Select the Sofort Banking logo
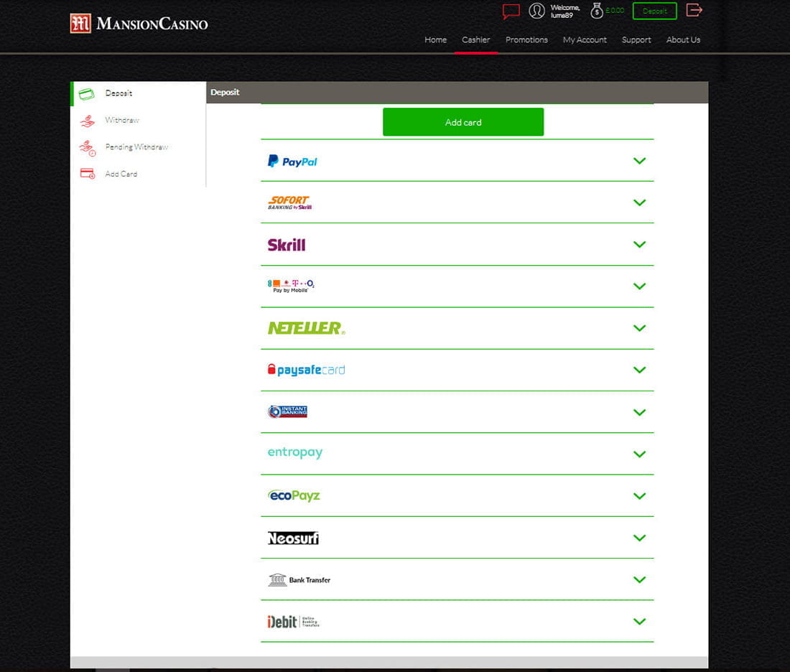Viewport: 790px width, 672px height. [x=289, y=202]
